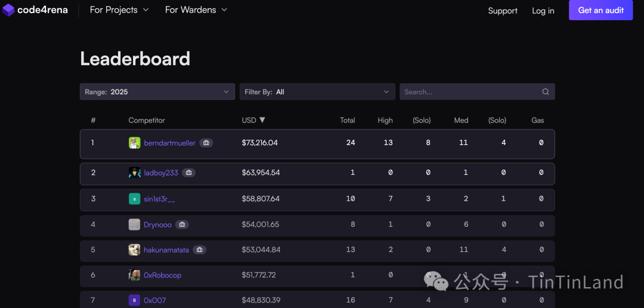
Task: Click ladboy233's avatar image
Action: coord(134,173)
